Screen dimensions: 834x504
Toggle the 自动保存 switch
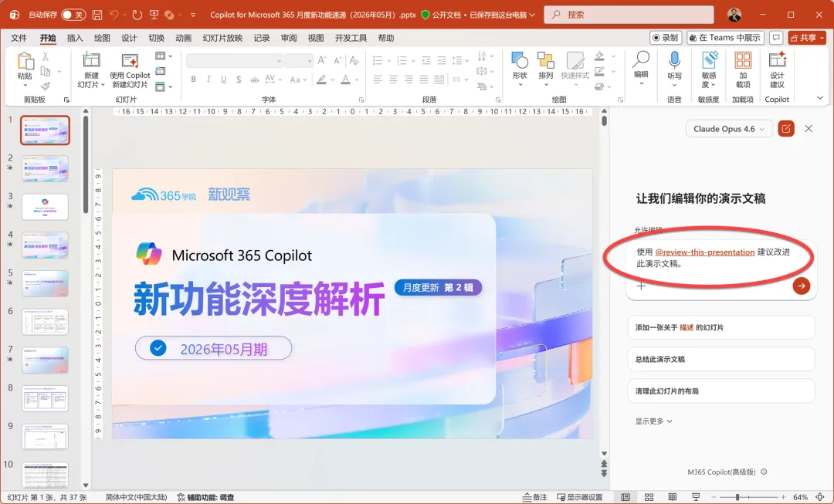73,15
